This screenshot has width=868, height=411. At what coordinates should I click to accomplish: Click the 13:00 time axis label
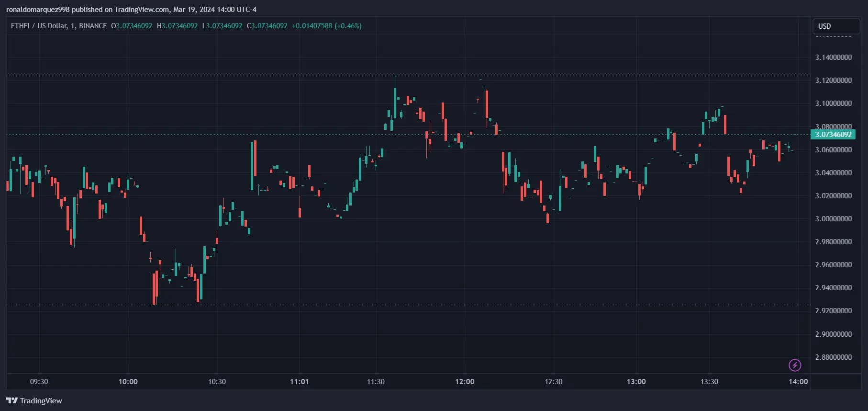[636, 382]
